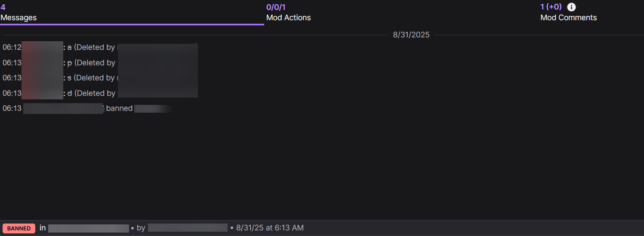The height and width of the screenshot is (236, 644).
Task: Select the first 06:13 deleted message 'p'
Action: [100, 63]
